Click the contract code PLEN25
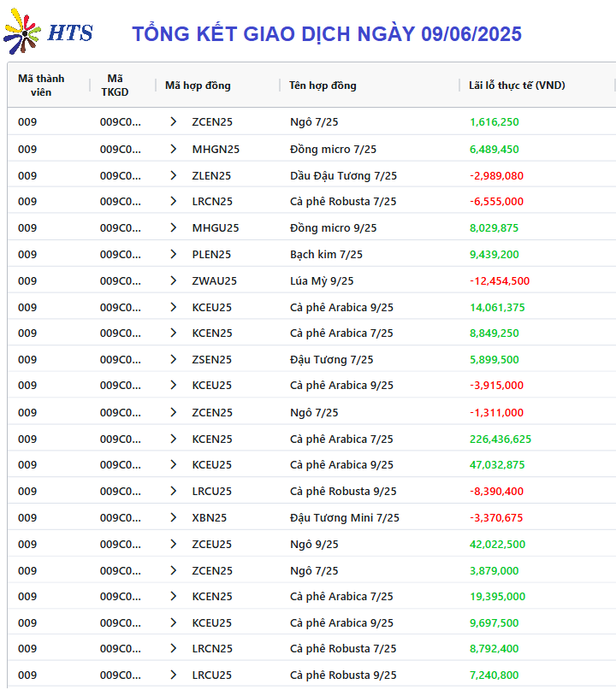 point(211,254)
